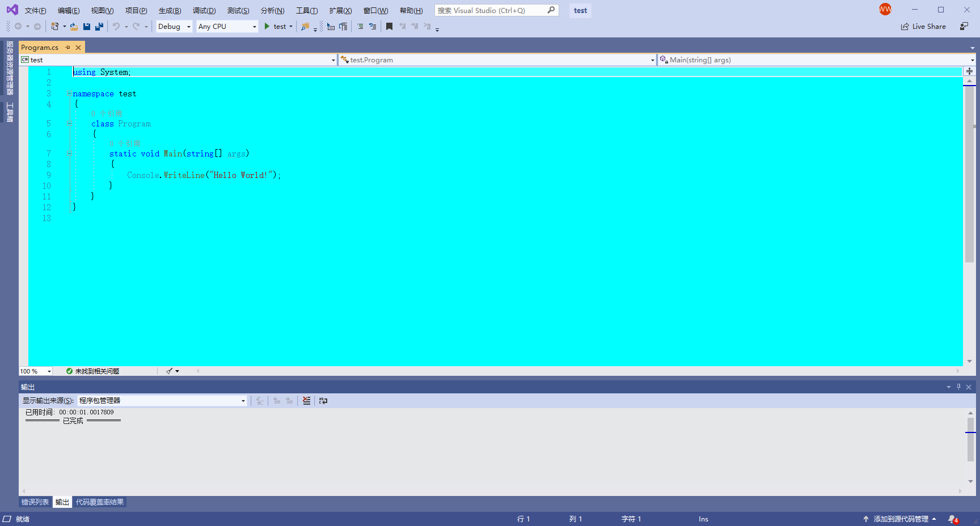This screenshot has width=980, height=526.
Task: Open the Main(string[] args) member dropdown
Action: pyautogui.click(x=817, y=60)
